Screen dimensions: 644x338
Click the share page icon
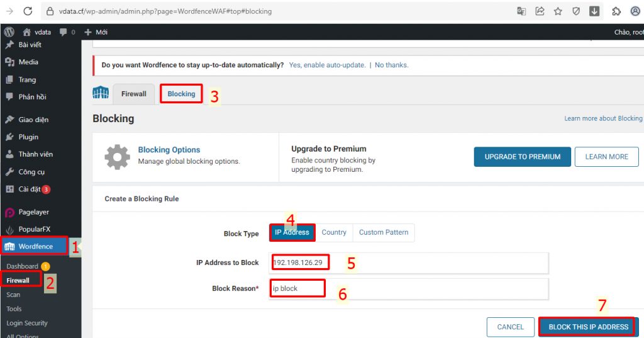540,11
